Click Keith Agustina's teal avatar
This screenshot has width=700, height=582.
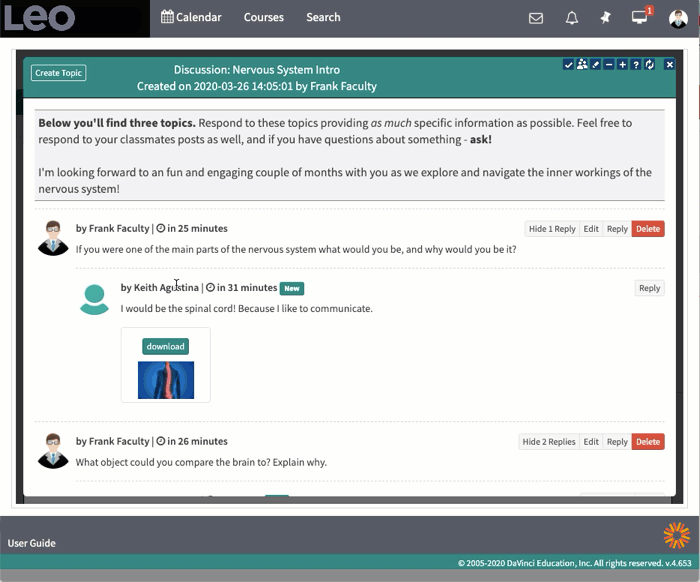pos(94,299)
